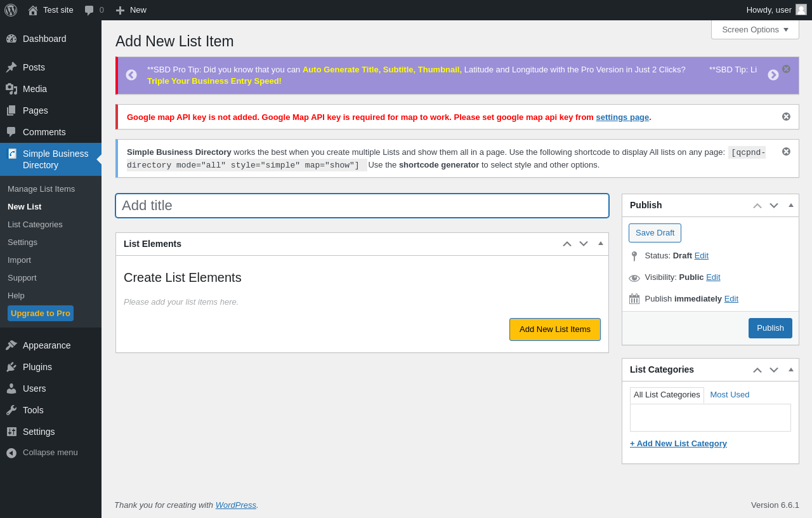Click into the Add title field
Image resolution: width=812 pixels, height=518 pixels.
click(362, 206)
